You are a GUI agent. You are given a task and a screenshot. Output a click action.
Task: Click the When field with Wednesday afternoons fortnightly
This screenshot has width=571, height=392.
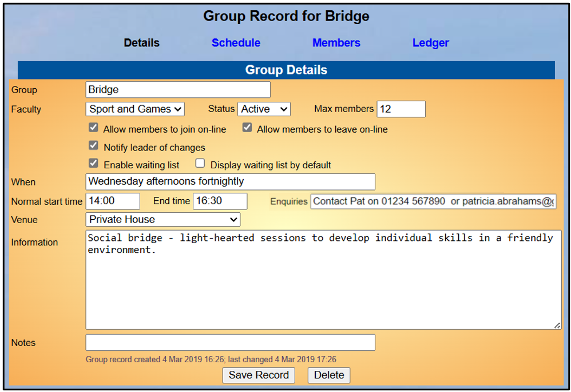coord(231,182)
